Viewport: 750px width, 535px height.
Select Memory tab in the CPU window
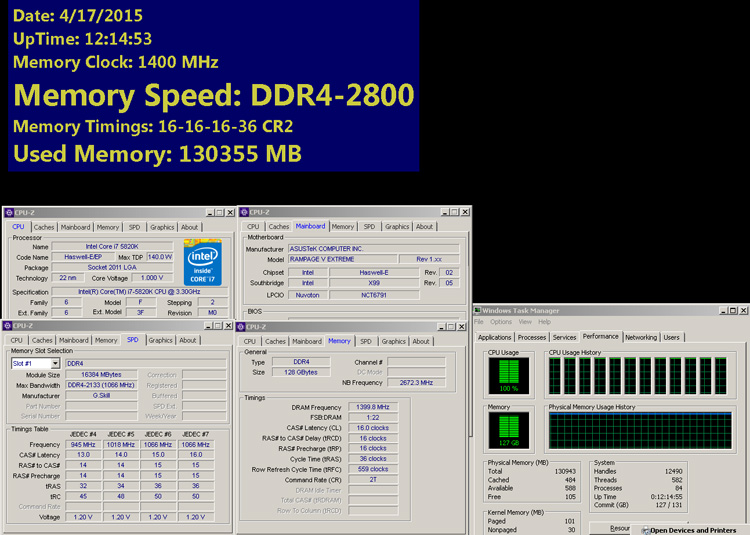(x=108, y=227)
